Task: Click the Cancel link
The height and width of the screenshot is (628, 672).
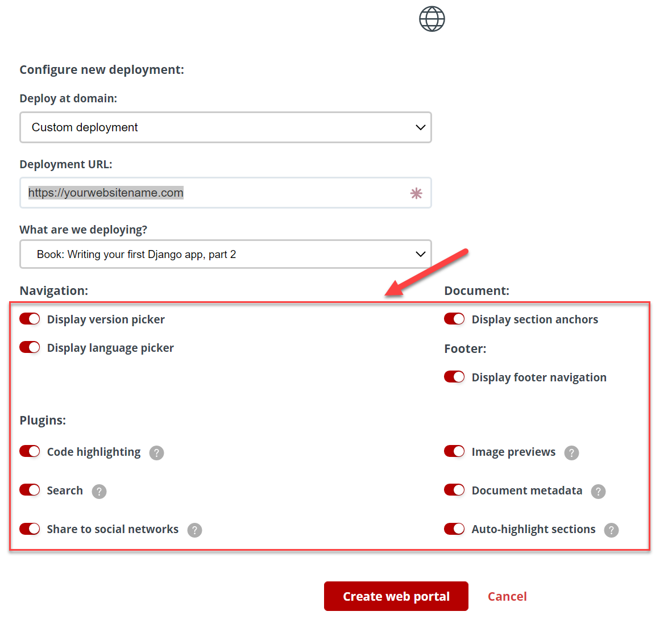Action: tap(507, 596)
